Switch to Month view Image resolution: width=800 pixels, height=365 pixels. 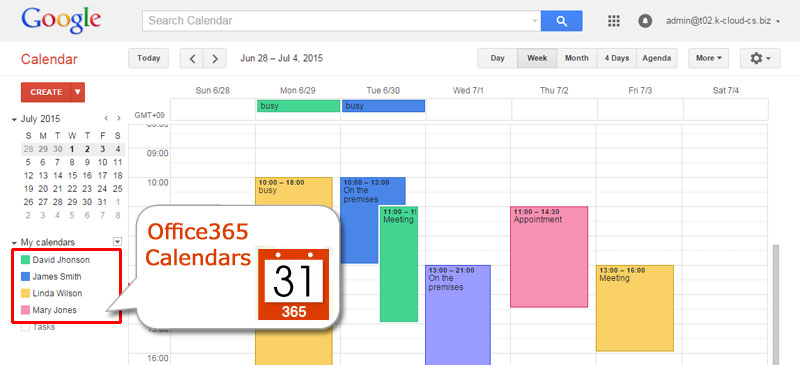577,58
